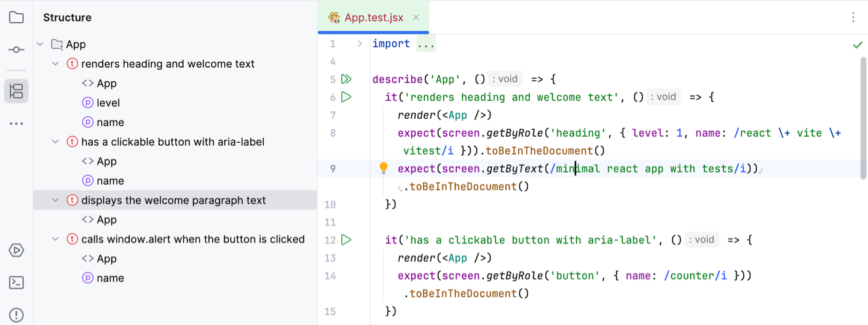Viewport: 868px width, 325px height.
Task: Open the Terminal tool window icon
Action: [x=17, y=283]
